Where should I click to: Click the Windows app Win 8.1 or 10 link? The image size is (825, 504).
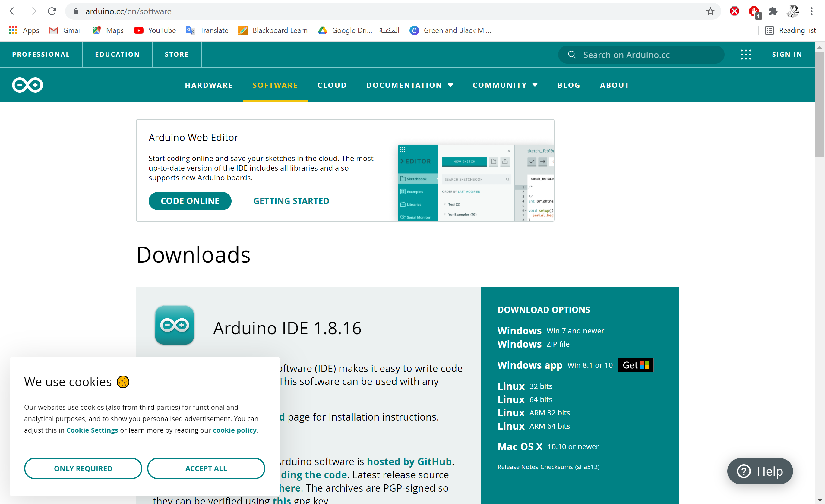[x=555, y=365]
